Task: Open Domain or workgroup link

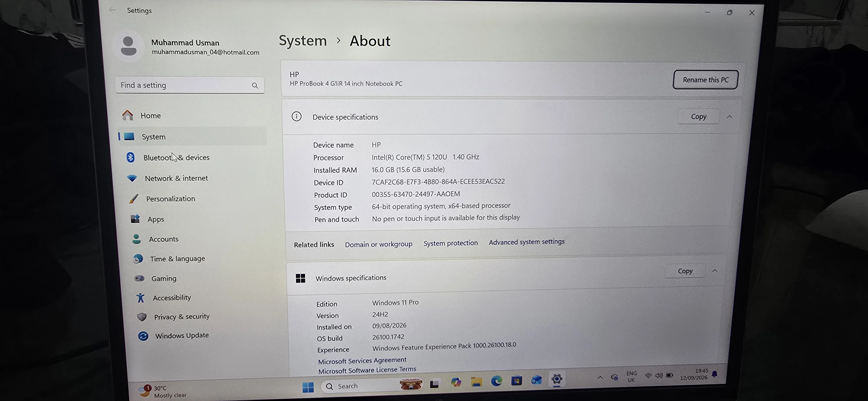Action: [x=378, y=244]
